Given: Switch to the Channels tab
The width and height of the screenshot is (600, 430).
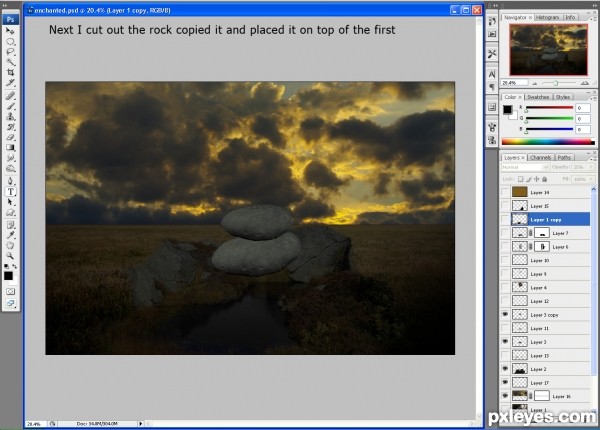Looking at the screenshot, I should [541, 158].
